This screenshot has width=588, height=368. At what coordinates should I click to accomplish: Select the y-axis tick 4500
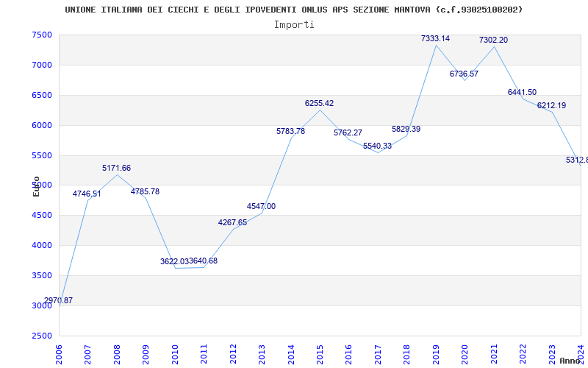(42, 215)
